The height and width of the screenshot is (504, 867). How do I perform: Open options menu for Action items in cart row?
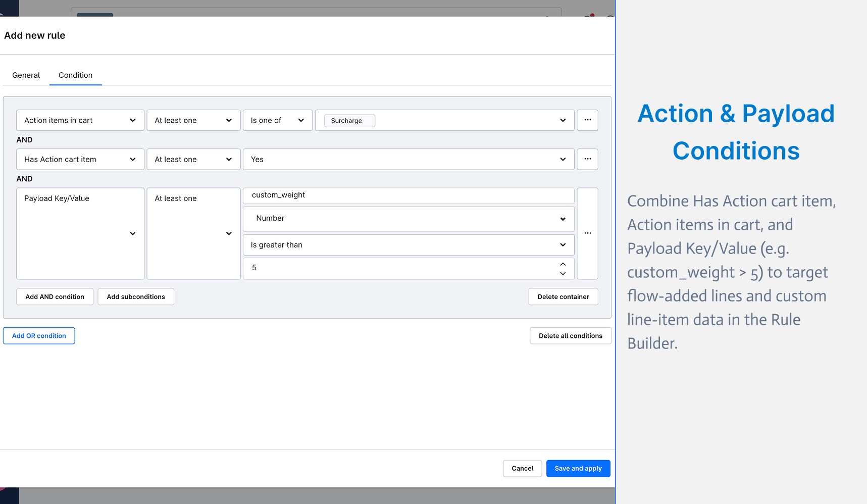[587, 120]
